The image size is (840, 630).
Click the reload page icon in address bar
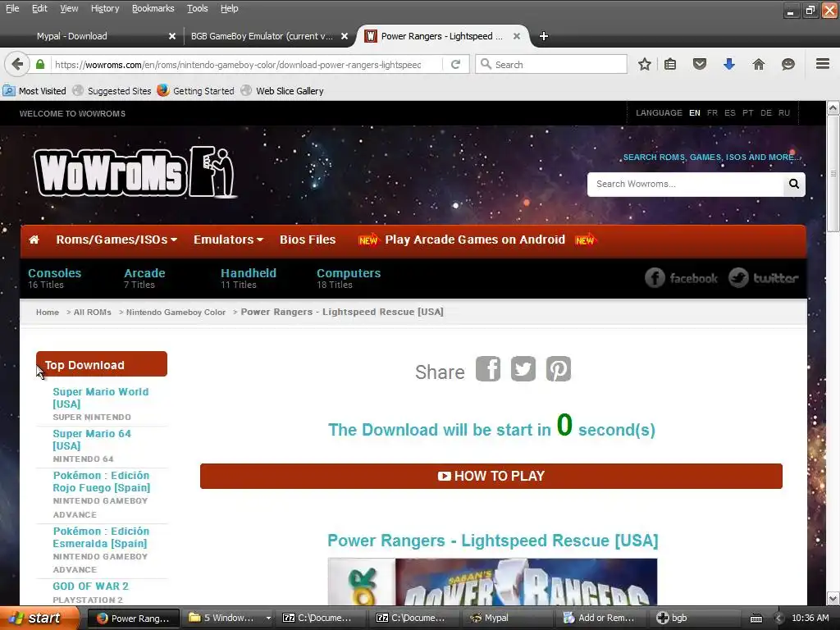tap(455, 64)
